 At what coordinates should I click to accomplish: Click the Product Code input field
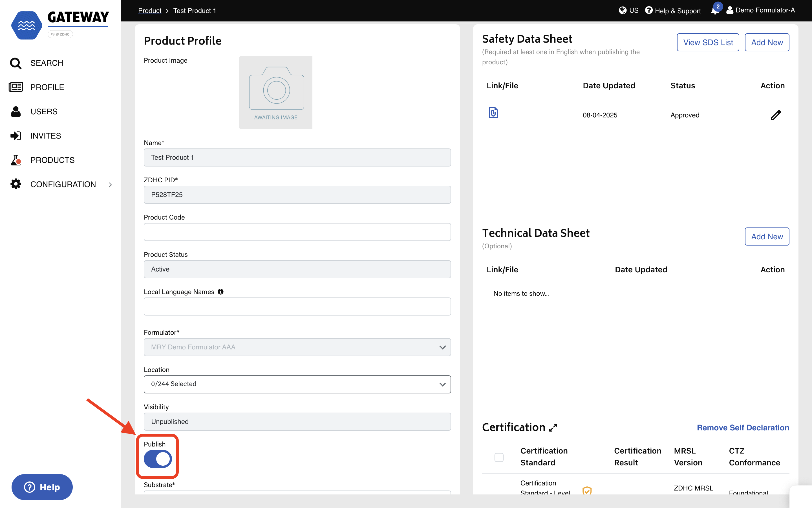coord(297,232)
